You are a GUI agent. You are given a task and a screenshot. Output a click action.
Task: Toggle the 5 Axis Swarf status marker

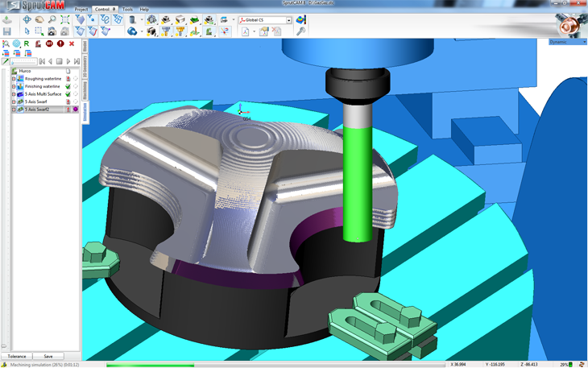(x=68, y=101)
